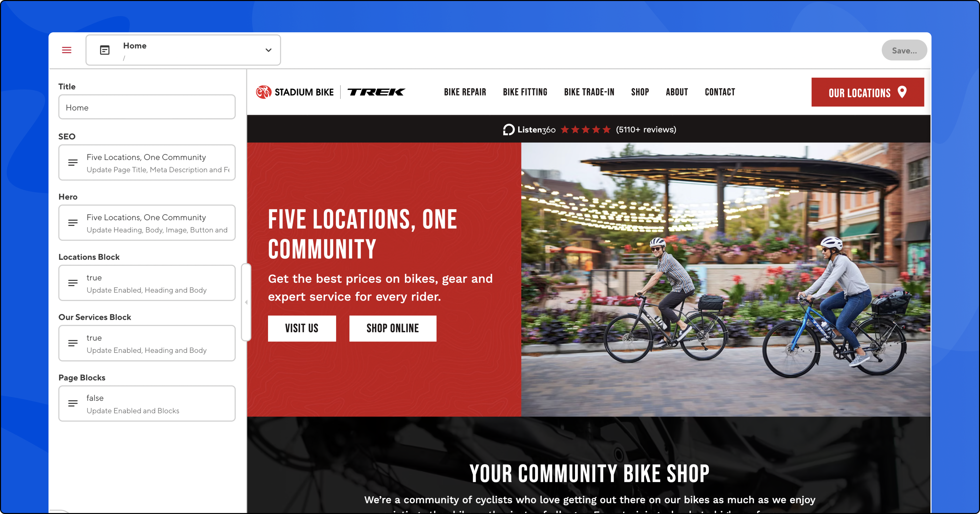Click the Contact navigation item

coord(720,92)
